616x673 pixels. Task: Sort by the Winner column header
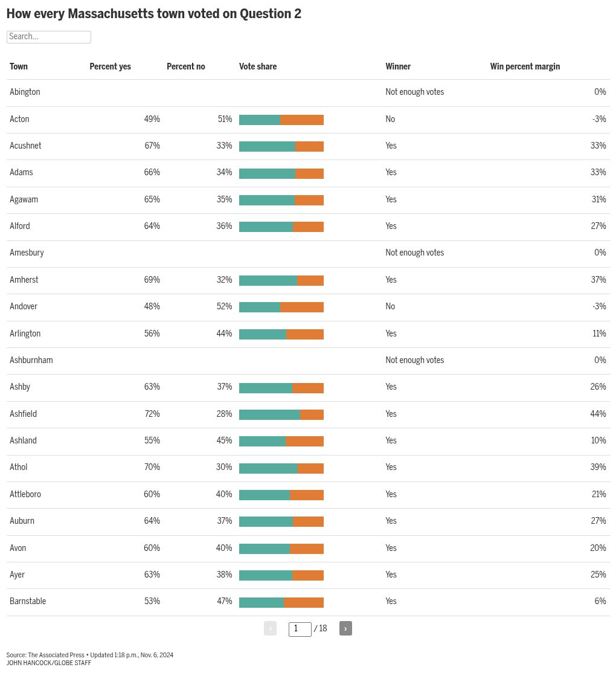coord(397,66)
